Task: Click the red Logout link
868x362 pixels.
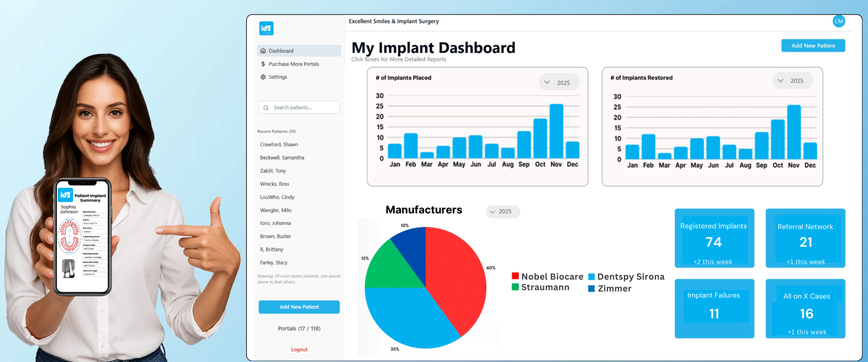Action: (x=299, y=349)
